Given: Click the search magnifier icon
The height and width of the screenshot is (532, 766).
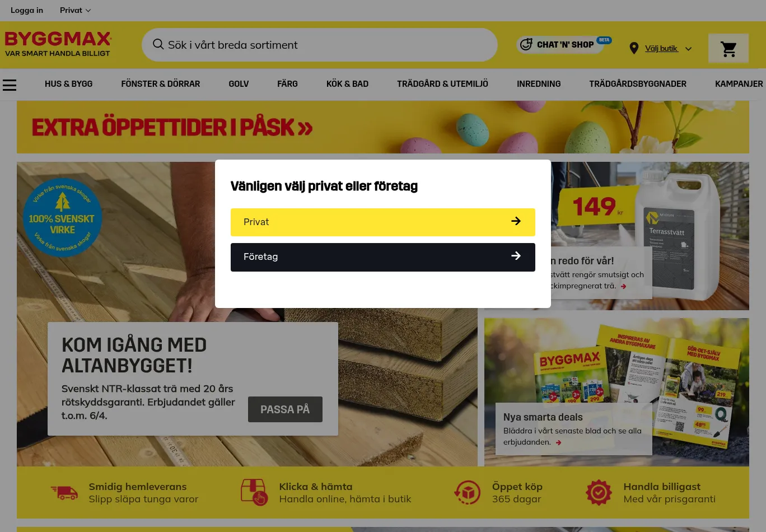Looking at the screenshot, I should [x=158, y=44].
